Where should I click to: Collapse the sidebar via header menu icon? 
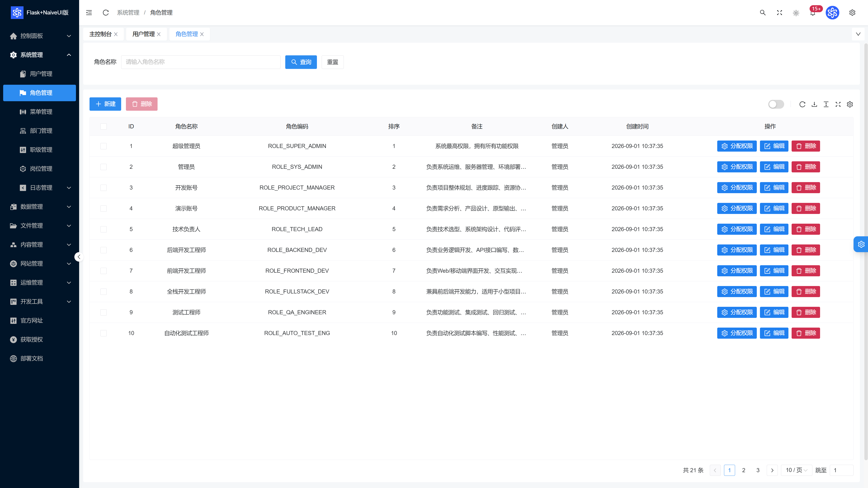pyautogui.click(x=89, y=12)
